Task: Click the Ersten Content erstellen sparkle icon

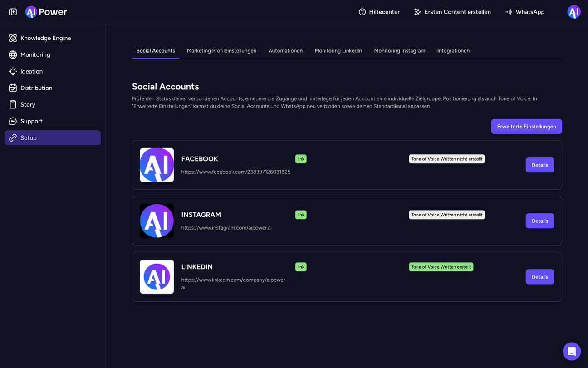Action: [x=417, y=12]
